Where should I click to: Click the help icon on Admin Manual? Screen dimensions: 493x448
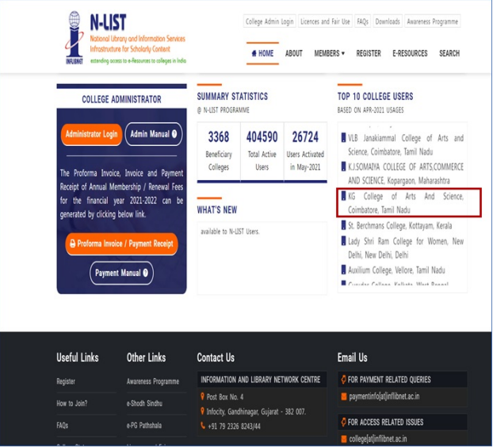click(x=174, y=134)
